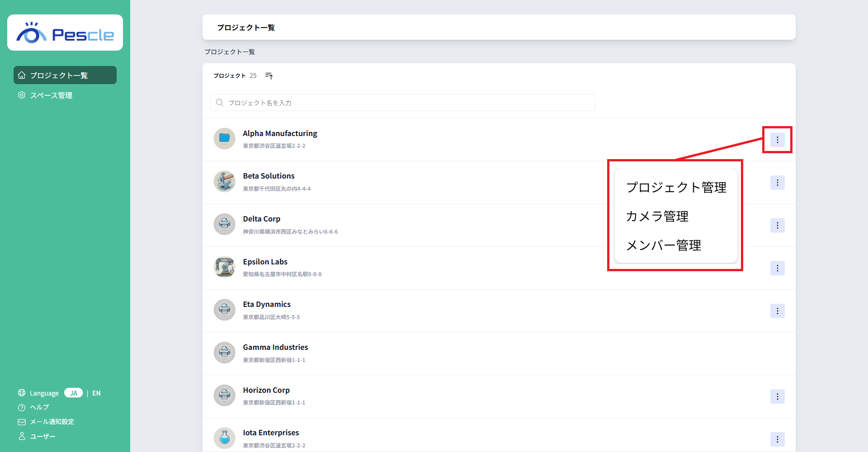Click the Beta Solutions project avatar

click(224, 181)
